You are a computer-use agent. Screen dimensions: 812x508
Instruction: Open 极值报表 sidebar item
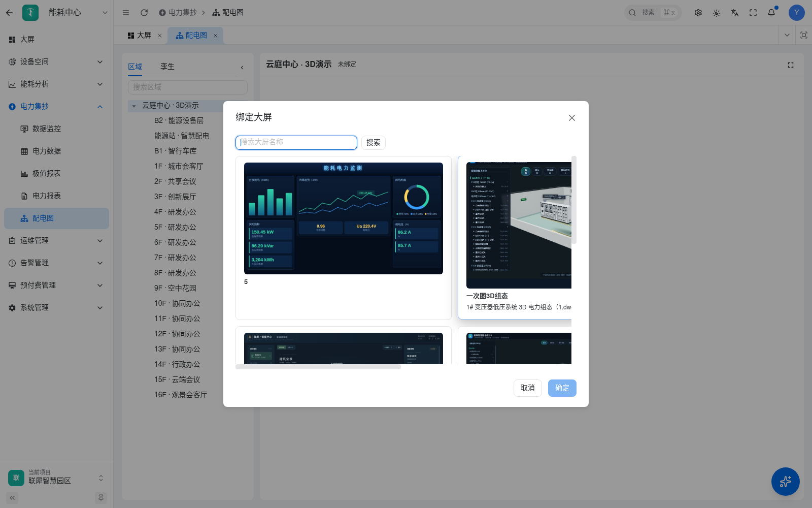56,173
